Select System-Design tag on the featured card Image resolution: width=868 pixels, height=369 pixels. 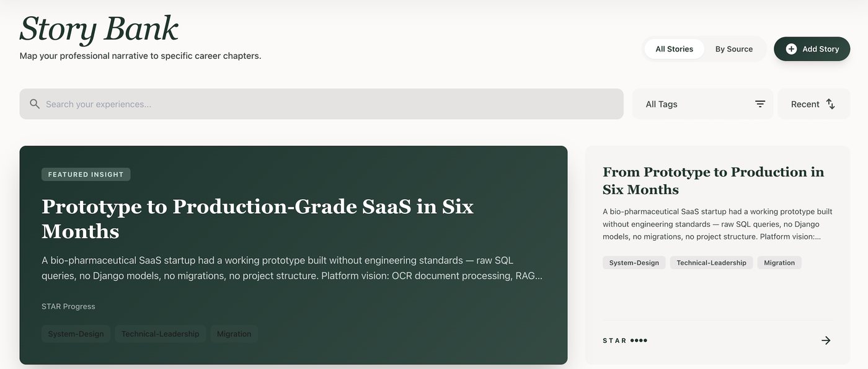coord(76,334)
